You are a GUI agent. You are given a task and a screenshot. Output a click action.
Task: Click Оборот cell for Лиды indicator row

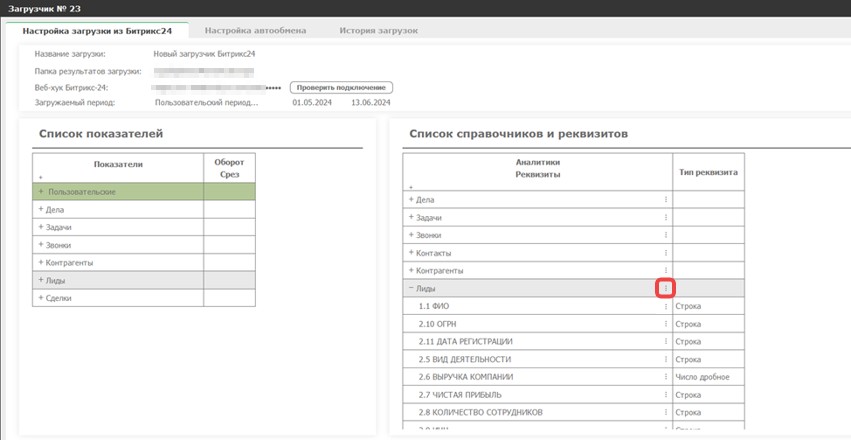[x=229, y=280]
